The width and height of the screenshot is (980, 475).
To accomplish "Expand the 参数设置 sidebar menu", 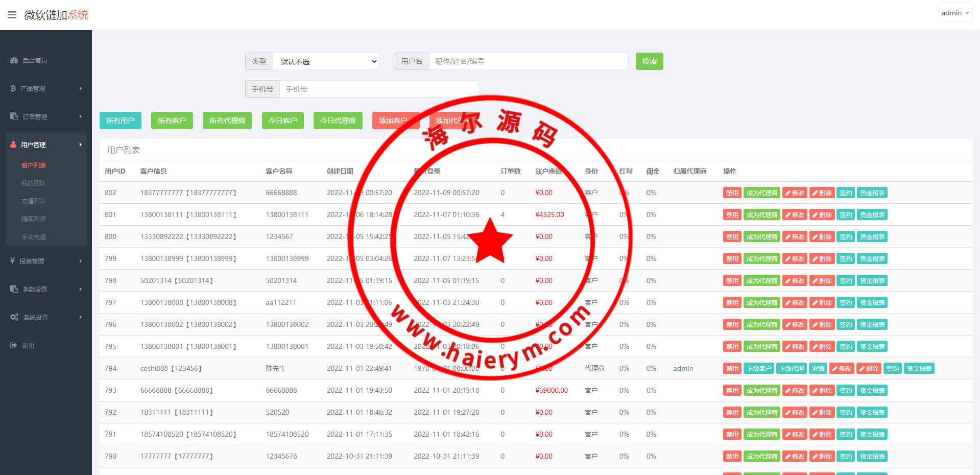I will (46, 289).
